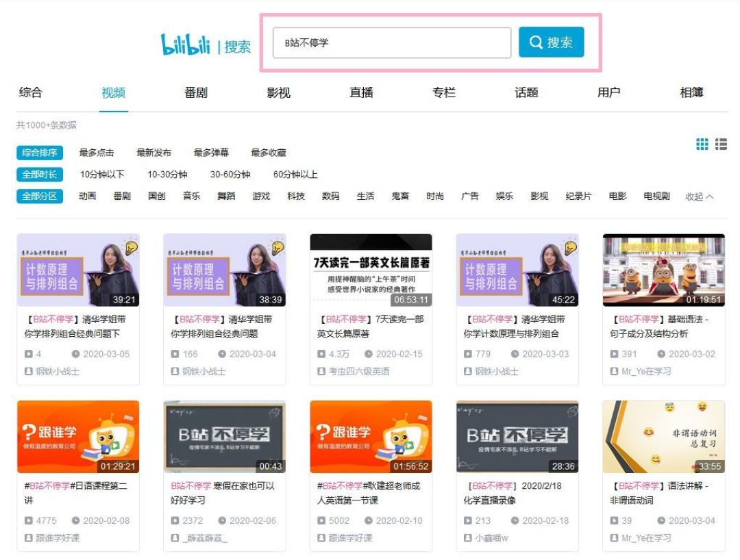
Task: Select 全部分区 category filter
Action: [40, 196]
